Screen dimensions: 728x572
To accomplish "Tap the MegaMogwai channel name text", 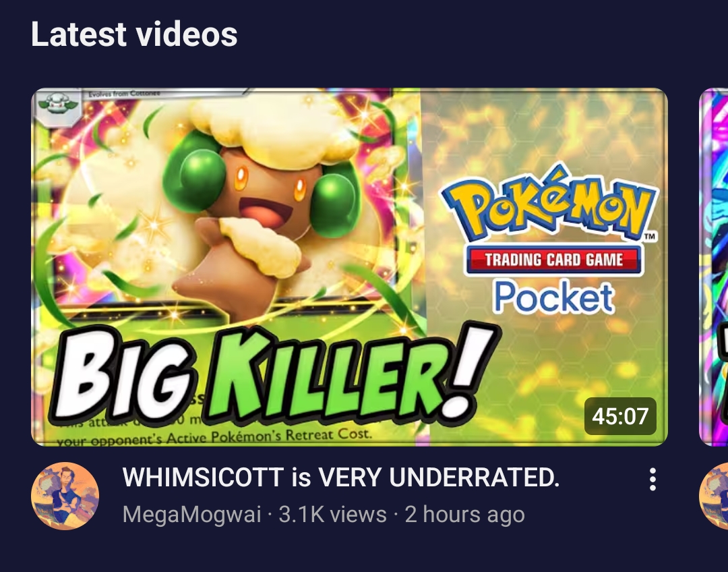I will [x=191, y=515].
